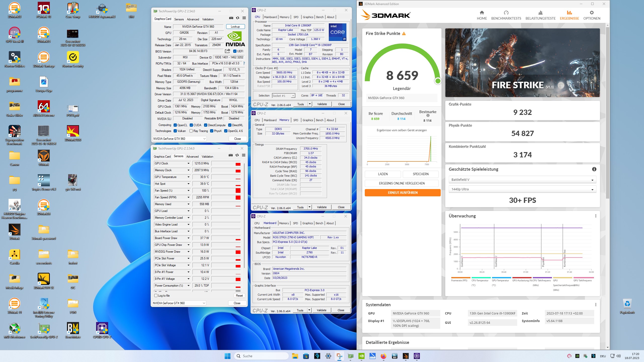Toggle UEFI checkbox in GPU-Z
The height and width of the screenshot is (362, 644).
click(x=235, y=51)
